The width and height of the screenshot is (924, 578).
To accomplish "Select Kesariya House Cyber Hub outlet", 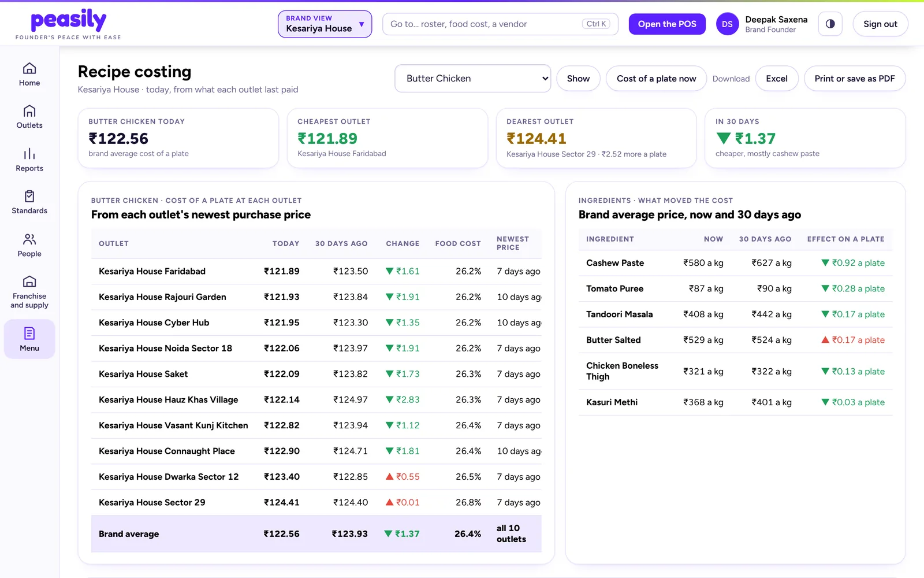I will click(154, 323).
